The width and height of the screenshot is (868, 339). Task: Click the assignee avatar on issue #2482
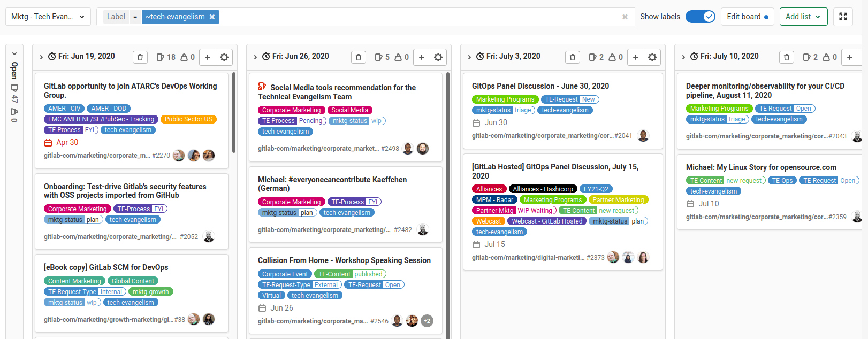423,229
